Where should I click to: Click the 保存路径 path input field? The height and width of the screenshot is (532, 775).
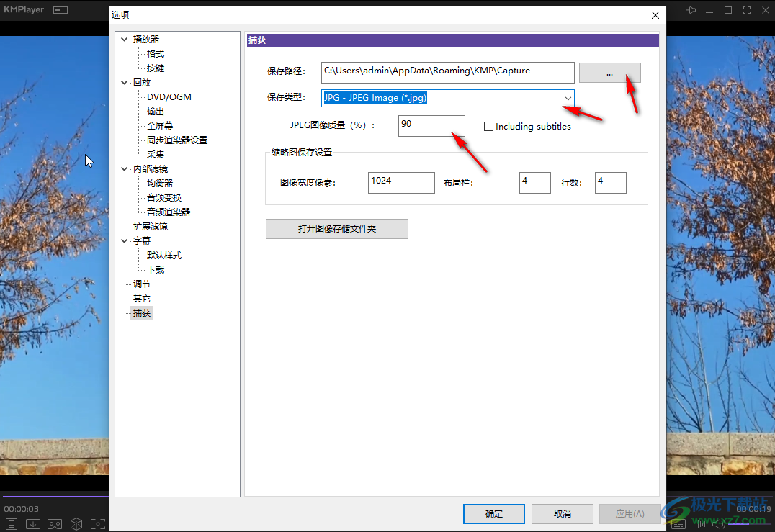pyautogui.click(x=447, y=73)
